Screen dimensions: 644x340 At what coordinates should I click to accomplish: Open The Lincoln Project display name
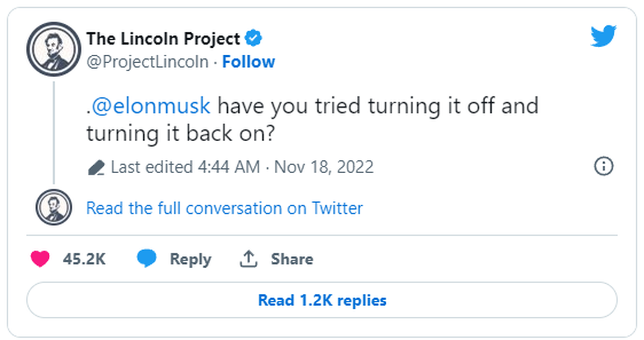[163, 39]
